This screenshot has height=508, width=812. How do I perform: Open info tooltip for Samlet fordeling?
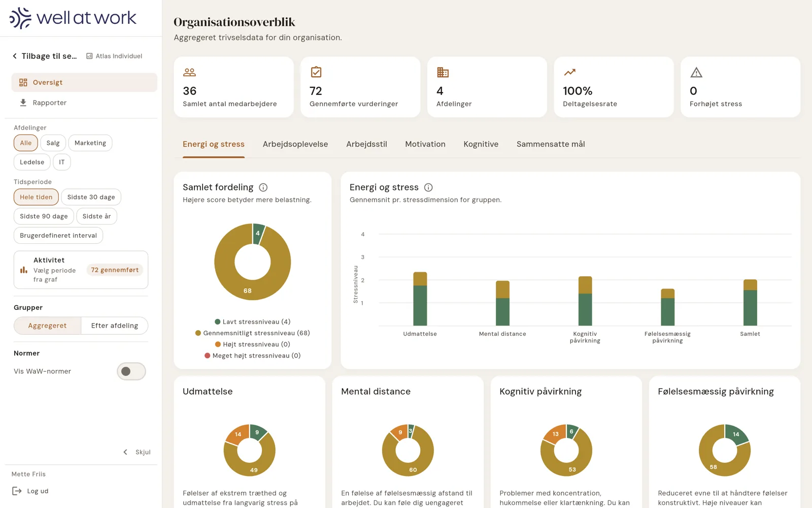[x=263, y=187]
